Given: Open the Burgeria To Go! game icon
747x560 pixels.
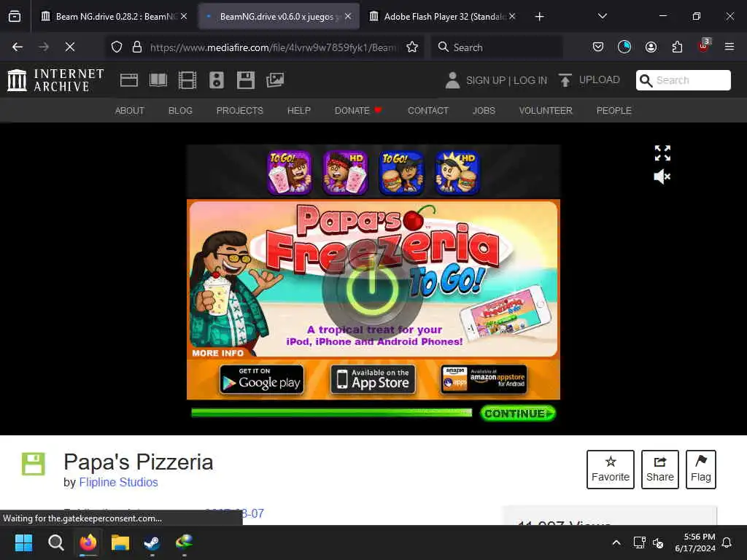Looking at the screenshot, I should pyautogui.click(x=401, y=173).
